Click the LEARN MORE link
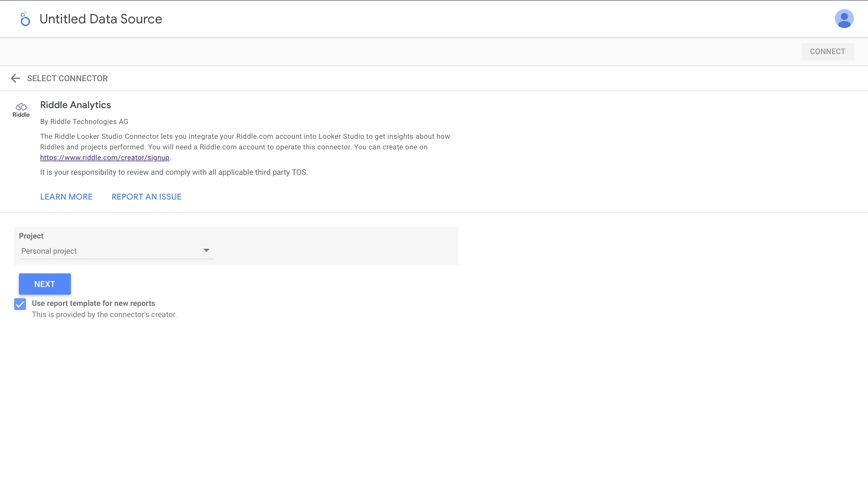Screen dimensions: 868x496 pos(66,197)
